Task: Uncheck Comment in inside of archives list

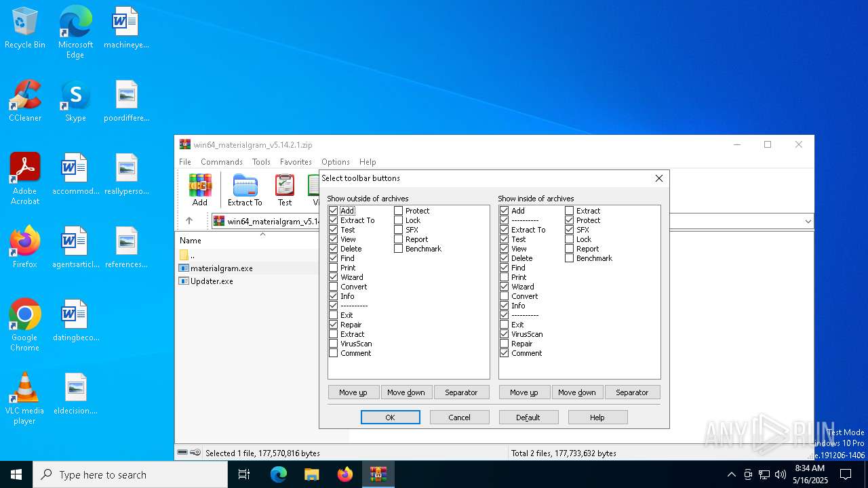Action: click(x=504, y=353)
